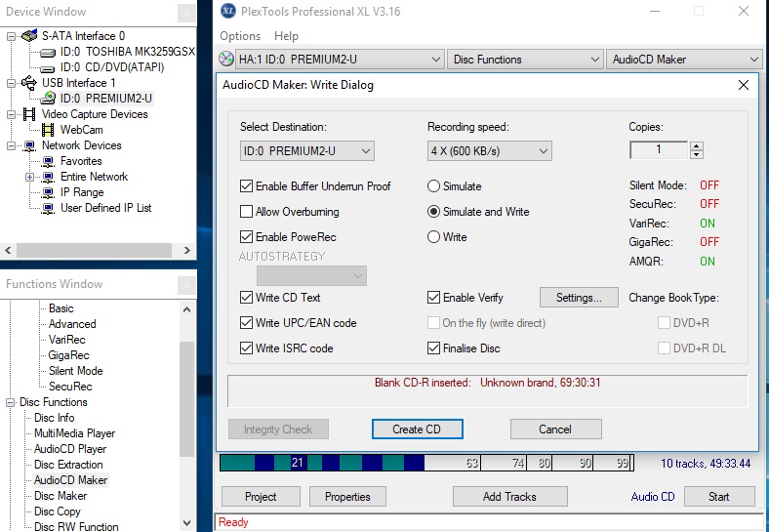Image resolution: width=769 pixels, height=532 pixels.
Task: Select Silent Mode in Functions Window
Action: point(75,371)
